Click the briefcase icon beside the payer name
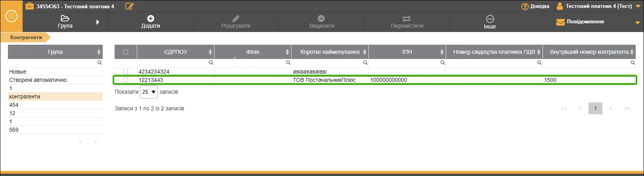The image size is (644, 176). click(x=29, y=6)
